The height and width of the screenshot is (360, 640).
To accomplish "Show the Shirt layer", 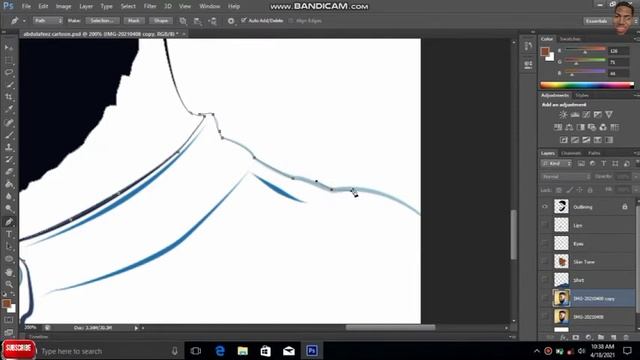I will (x=545, y=280).
